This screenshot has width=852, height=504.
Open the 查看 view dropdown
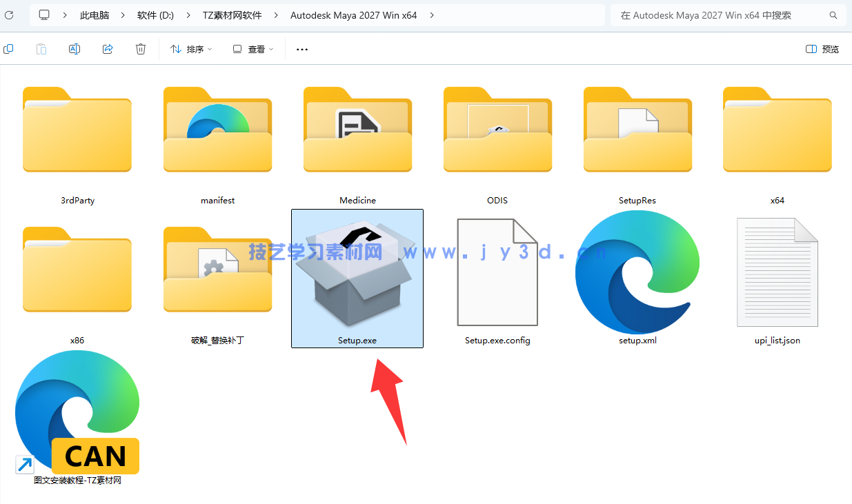tap(253, 49)
